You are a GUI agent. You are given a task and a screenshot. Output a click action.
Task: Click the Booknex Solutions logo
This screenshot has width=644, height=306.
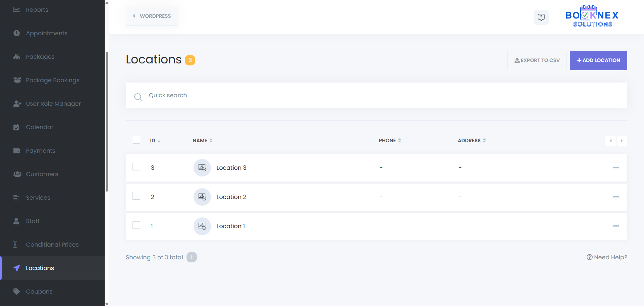(592, 16)
